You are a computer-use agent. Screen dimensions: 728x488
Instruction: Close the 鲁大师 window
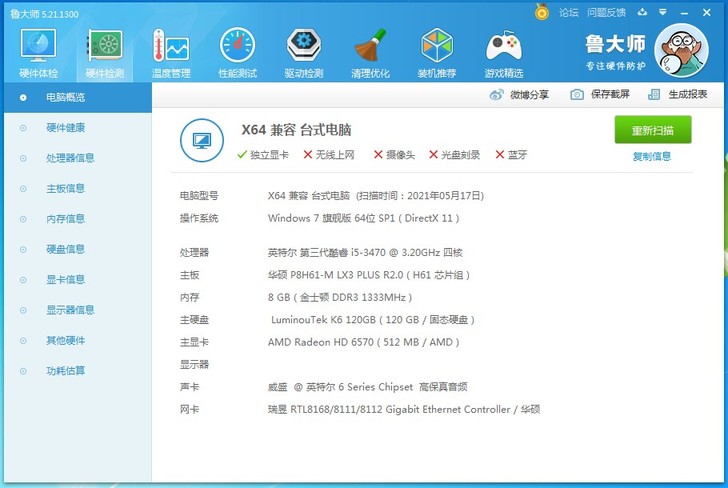[707, 13]
